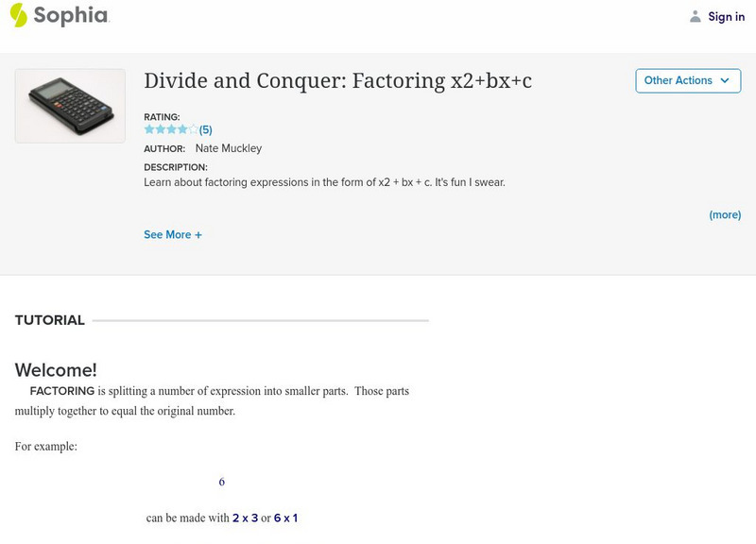Click the person icon beside Sign in

pos(696,16)
